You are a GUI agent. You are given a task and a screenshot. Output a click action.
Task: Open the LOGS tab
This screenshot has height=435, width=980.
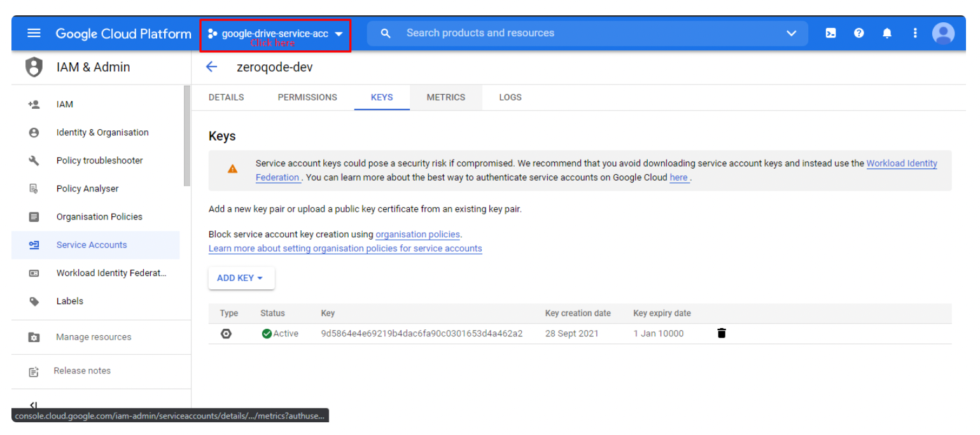point(510,97)
